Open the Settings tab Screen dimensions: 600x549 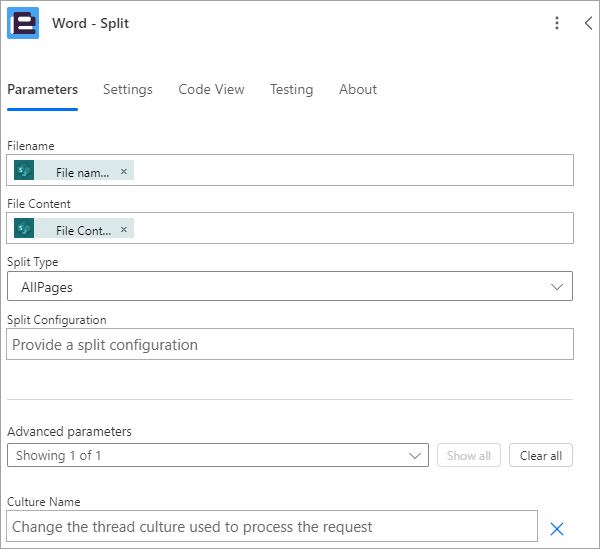coord(128,90)
